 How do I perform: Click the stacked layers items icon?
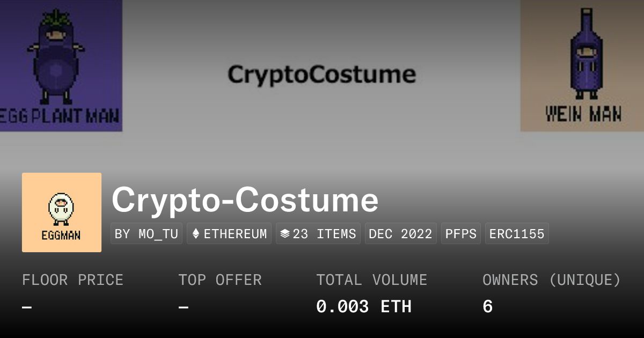tap(285, 234)
